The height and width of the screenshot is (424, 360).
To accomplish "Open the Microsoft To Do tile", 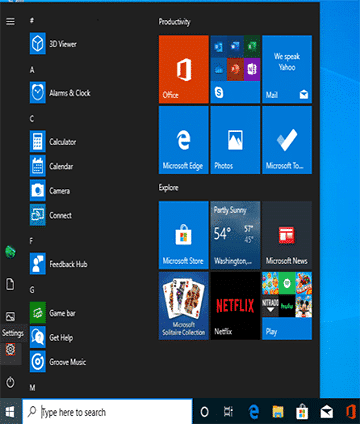I will coord(287,140).
